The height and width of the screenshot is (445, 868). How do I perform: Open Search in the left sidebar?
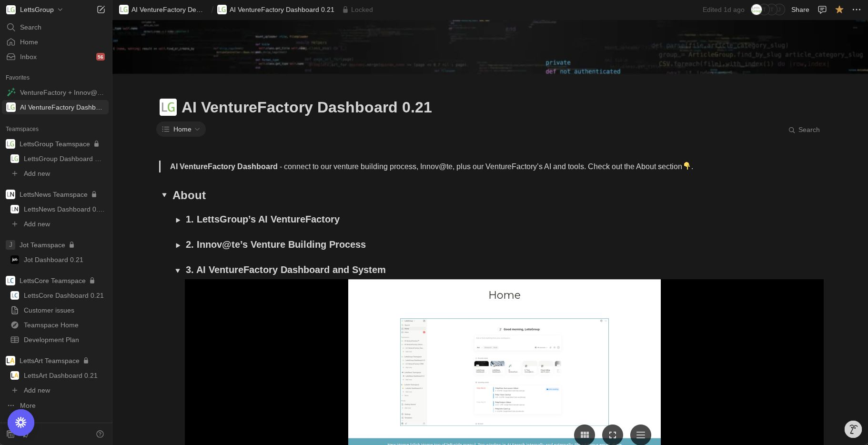[x=56, y=27]
